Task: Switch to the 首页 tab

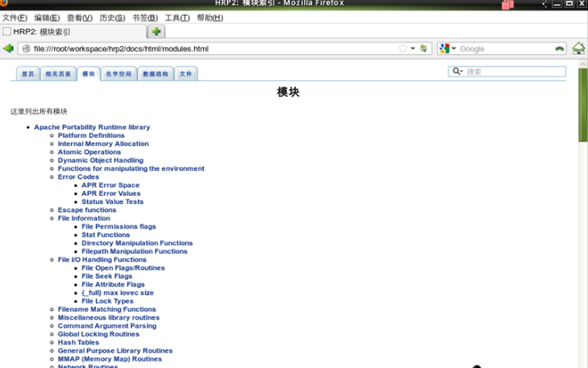Action: pos(27,74)
